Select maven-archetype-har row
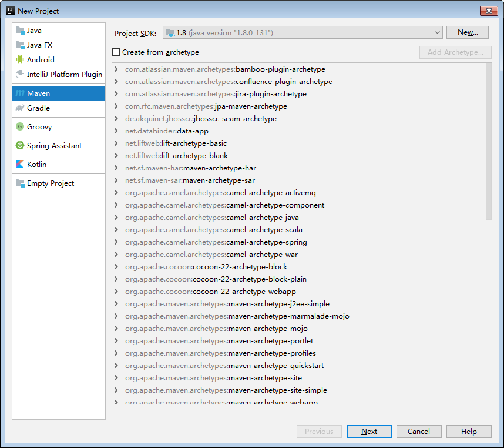Screen dimensions: 504x448 (x=299, y=168)
